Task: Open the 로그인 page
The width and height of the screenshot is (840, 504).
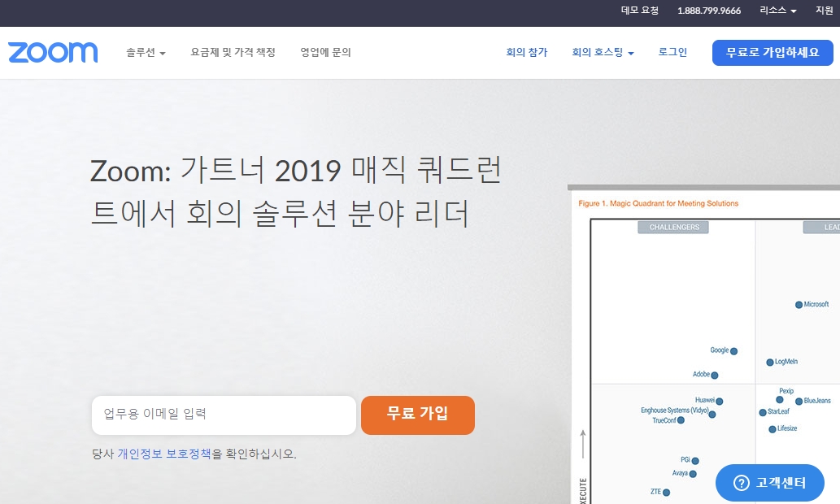Action: click(672, 53)
